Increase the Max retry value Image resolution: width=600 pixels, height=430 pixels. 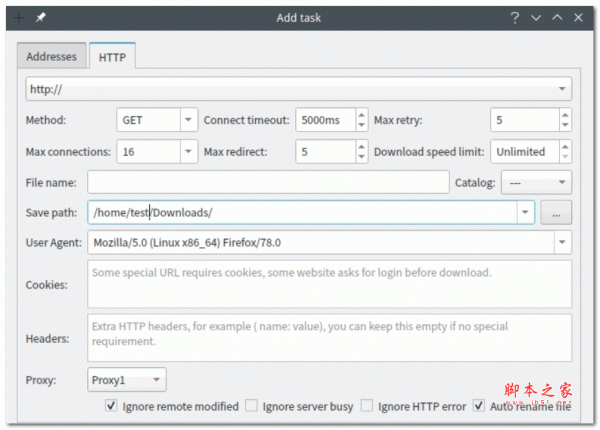tap(565, 114)
